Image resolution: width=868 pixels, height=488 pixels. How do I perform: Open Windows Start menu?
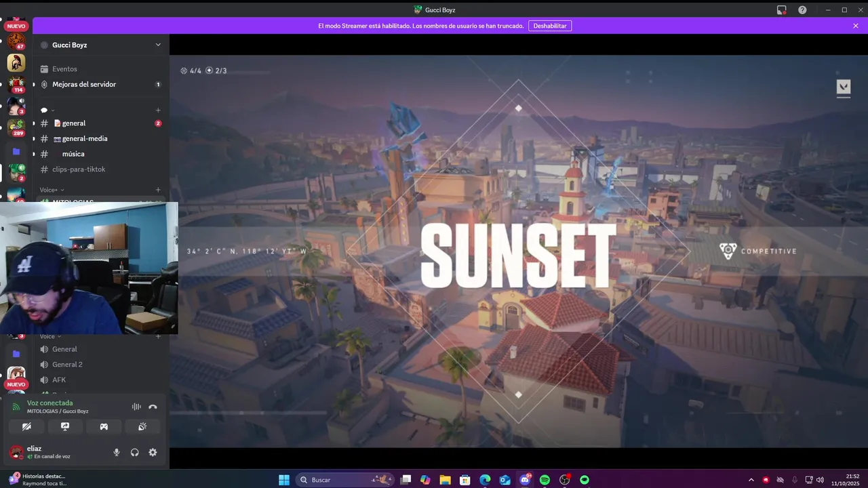(x=284, y=480)
